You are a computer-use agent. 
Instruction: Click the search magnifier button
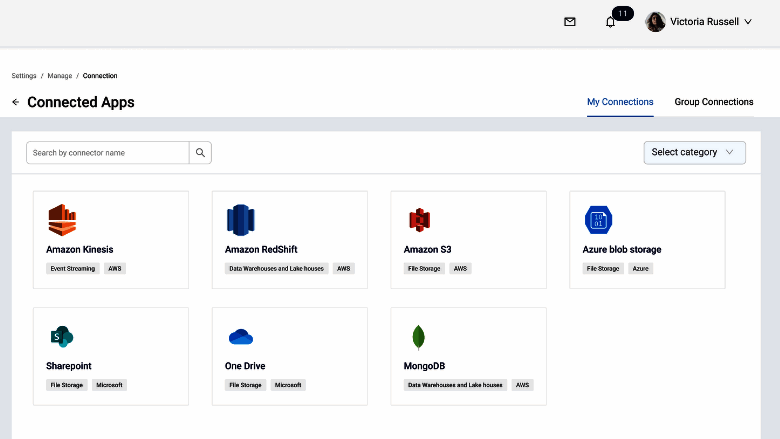click(x=200, y=153)
